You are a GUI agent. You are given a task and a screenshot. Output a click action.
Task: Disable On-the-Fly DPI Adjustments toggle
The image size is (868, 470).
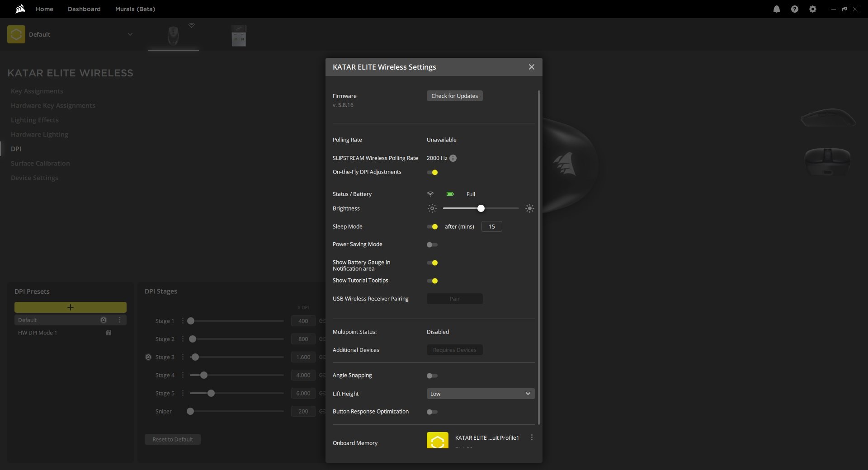coord(432,172)
